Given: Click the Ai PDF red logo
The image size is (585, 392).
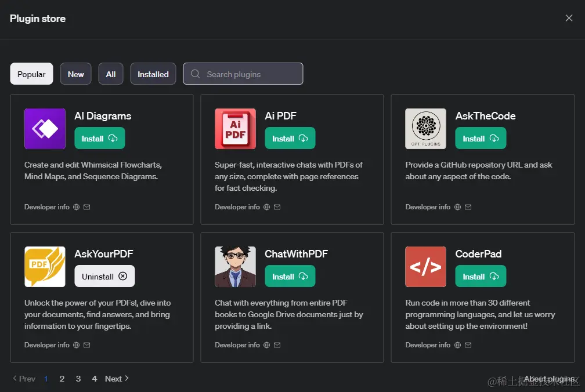Looking at the screenshot, I should coord(235,129).
